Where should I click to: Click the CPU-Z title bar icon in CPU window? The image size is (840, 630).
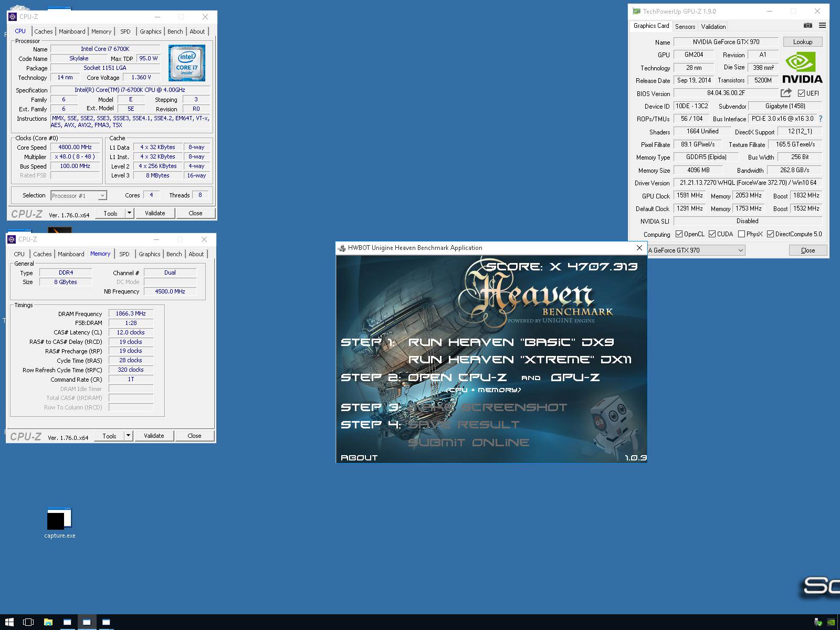(13, 17)
